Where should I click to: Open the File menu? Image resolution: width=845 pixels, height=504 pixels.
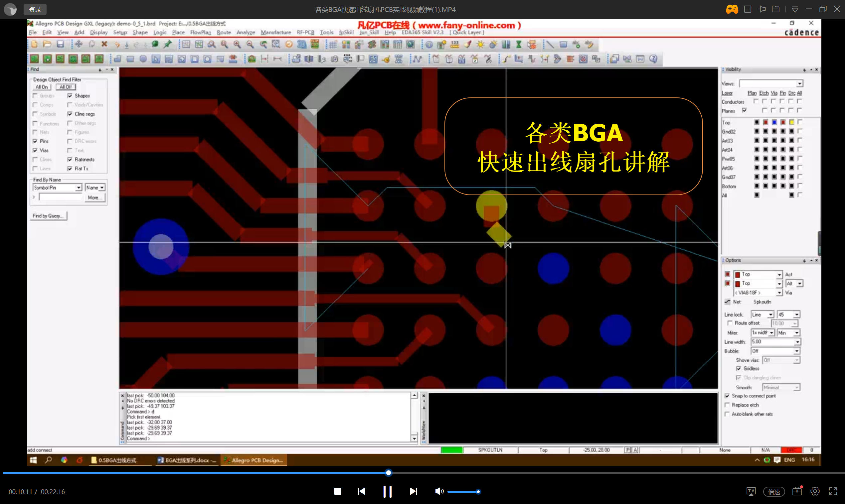(x=33, y=32)
